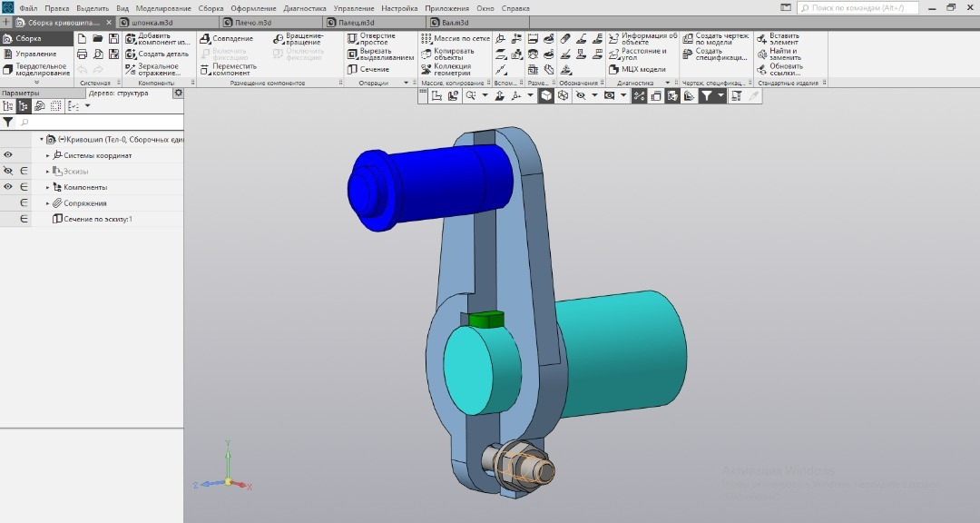The image size is (980, 523).
Task: Click Массив по сетке pattern tool
Action: 426,39
